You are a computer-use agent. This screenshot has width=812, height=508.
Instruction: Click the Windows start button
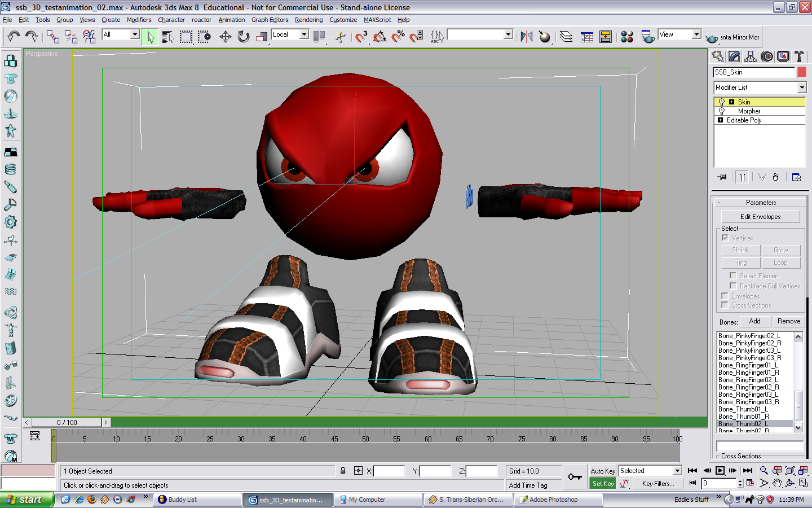click(x=27, y=500)
